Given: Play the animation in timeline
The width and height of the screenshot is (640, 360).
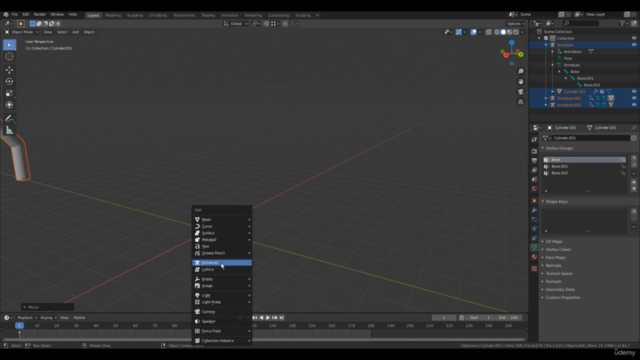Looking at the screenshot, I should coord(268,318).
